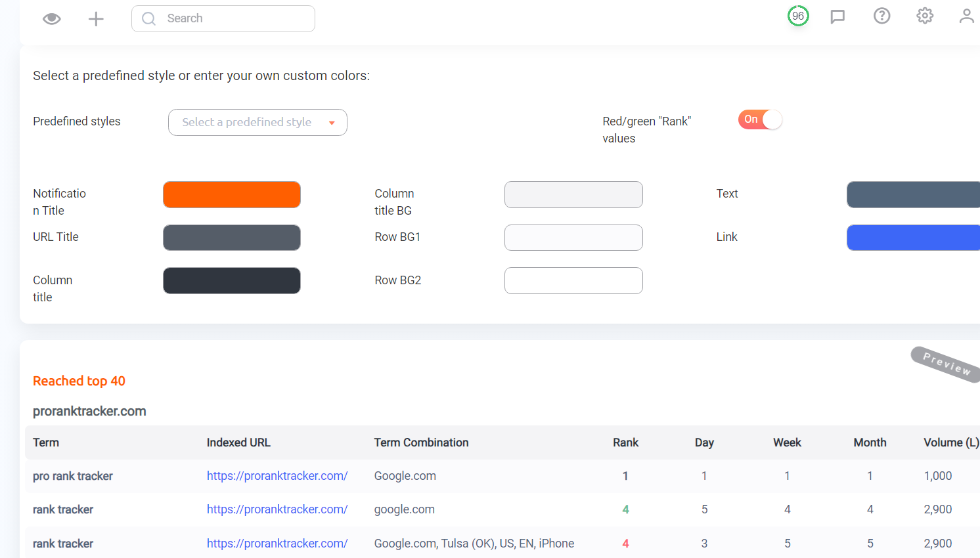
Task: Click the Month column header
Action: (870, 442)
